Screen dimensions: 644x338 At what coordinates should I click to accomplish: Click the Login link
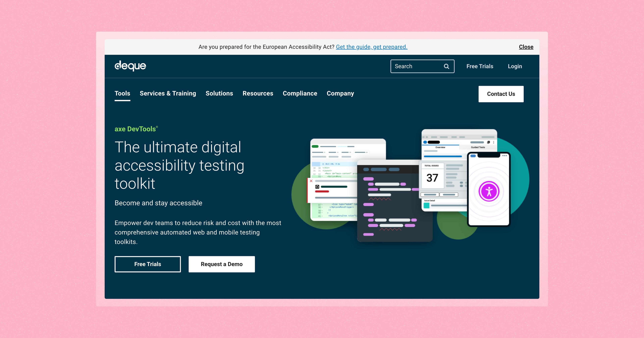coord(515,66)
